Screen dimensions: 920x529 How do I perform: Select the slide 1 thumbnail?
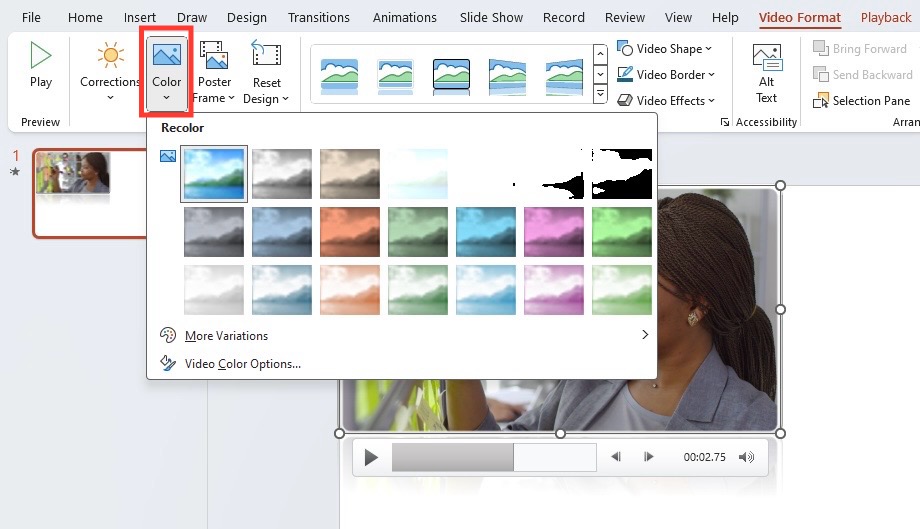pyautogui.click(x=89, y=194)
